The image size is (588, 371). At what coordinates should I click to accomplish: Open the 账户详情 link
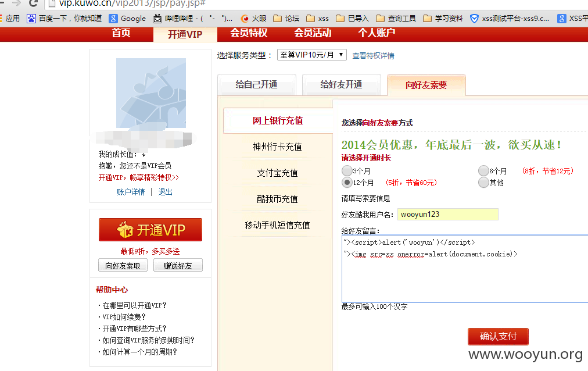pyautogui.click(x=131, y=192)
